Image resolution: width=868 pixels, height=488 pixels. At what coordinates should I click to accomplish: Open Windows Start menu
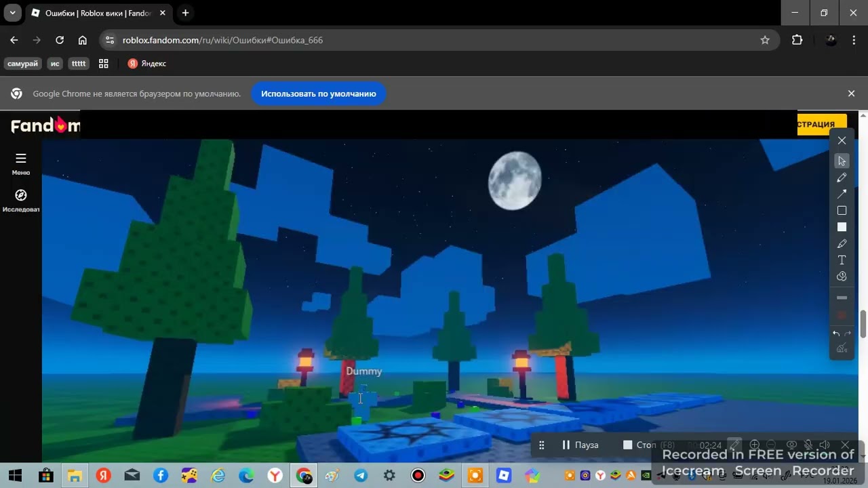point(15,475)
